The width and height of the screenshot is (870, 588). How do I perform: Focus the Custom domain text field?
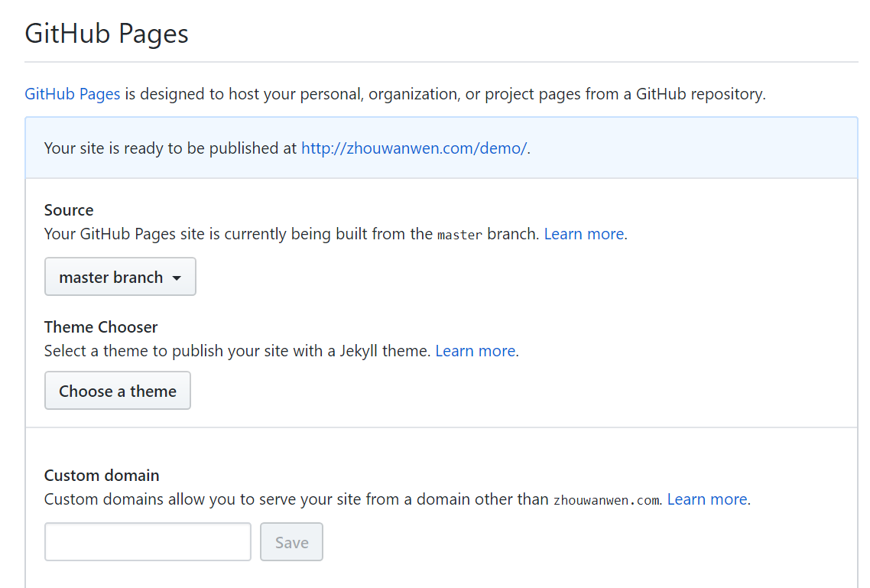(x=148, y=542)
